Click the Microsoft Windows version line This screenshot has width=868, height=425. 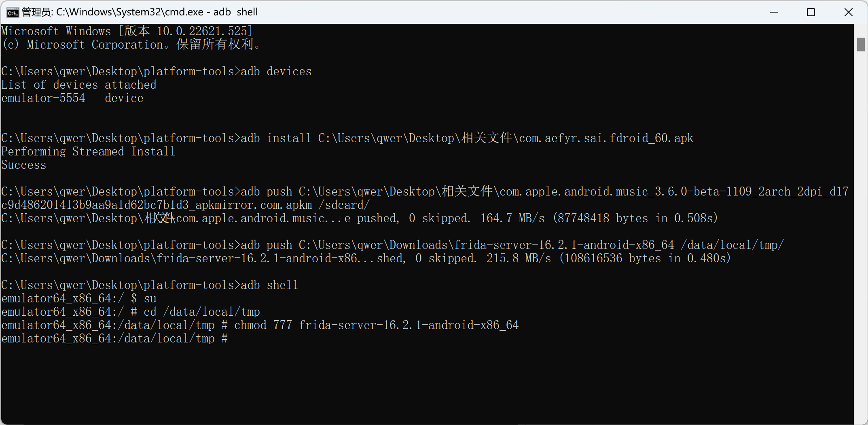coord(127,31)
